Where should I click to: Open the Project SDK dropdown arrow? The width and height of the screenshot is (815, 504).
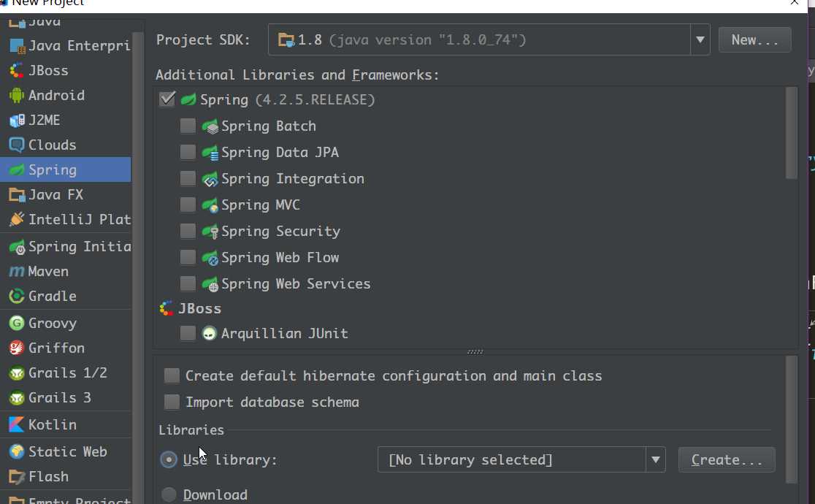[x=700, y=39]
